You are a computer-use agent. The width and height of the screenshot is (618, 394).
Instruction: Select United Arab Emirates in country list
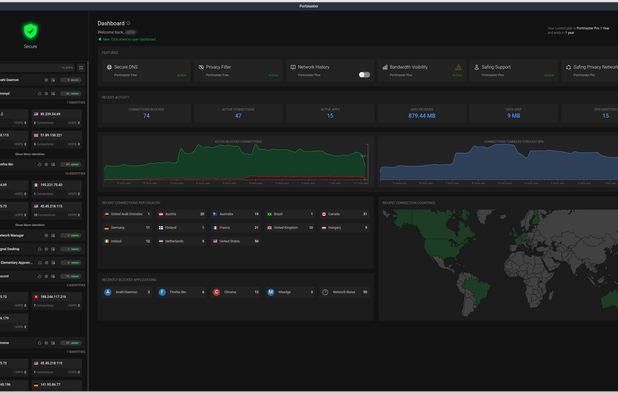127,214
